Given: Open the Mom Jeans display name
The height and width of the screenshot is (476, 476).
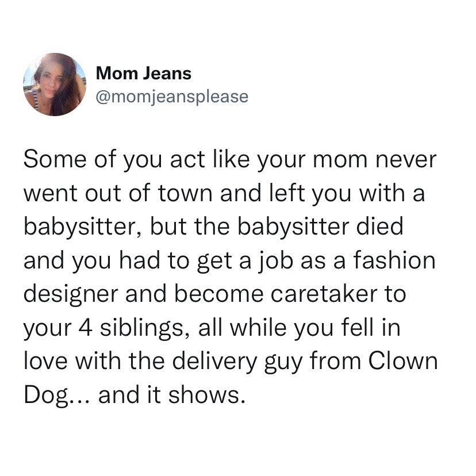Looking at the screenshot, I should (x=144, y=73).
